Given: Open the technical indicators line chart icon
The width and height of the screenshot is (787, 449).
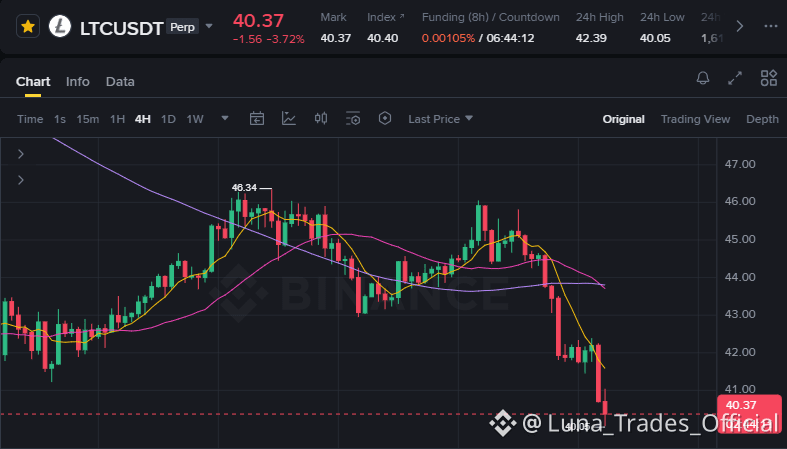Looking at the screenshot, I should [x=289, y=118].
